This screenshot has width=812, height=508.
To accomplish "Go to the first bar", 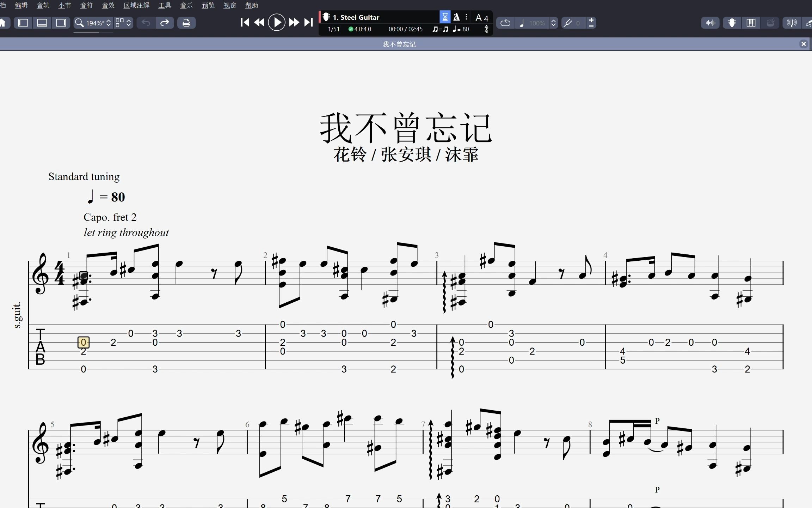I will pyautogui.click(x=245, y=23).
